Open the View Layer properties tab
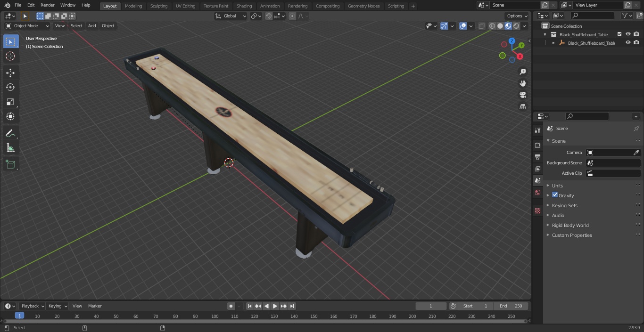 click(537, 169)
